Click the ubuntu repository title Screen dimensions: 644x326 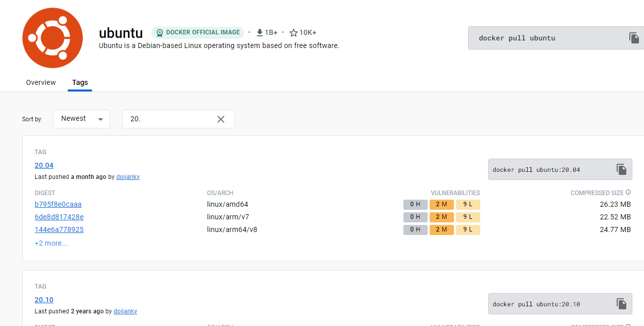pyautogui.click(x=121, y=33)
